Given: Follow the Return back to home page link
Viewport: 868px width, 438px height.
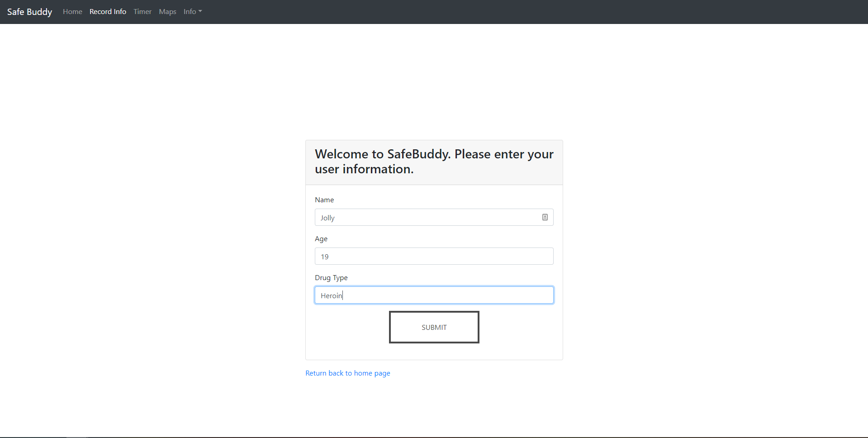Looking at the screenshot, I should click(348, 373).
